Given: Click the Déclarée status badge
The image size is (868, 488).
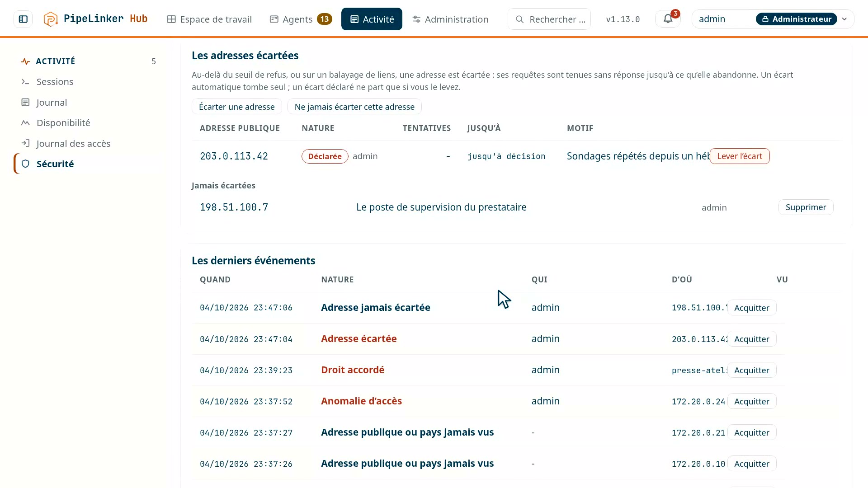Looking at the screenshot, I should [325, 156].
